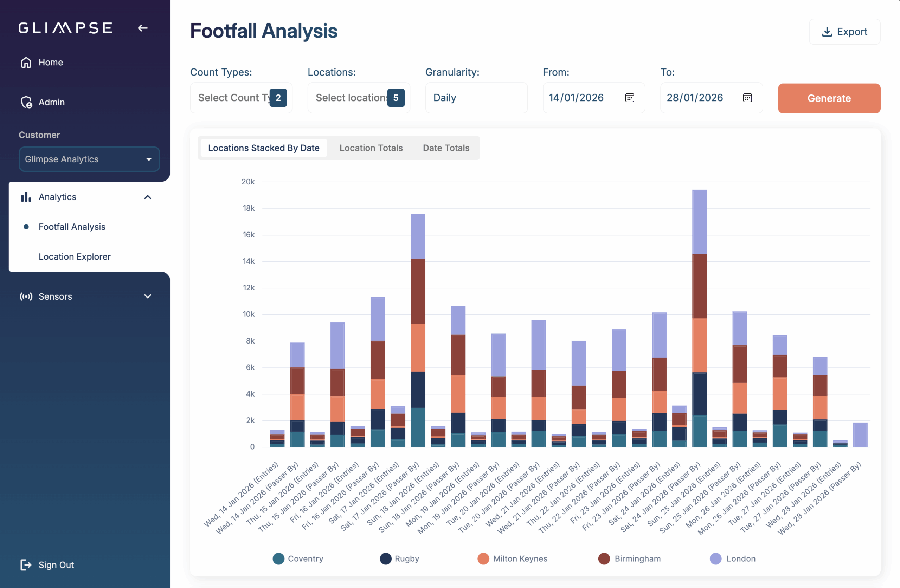Open the From date calendar icon
Screen dimensions: 900x588
click(630, 98)
